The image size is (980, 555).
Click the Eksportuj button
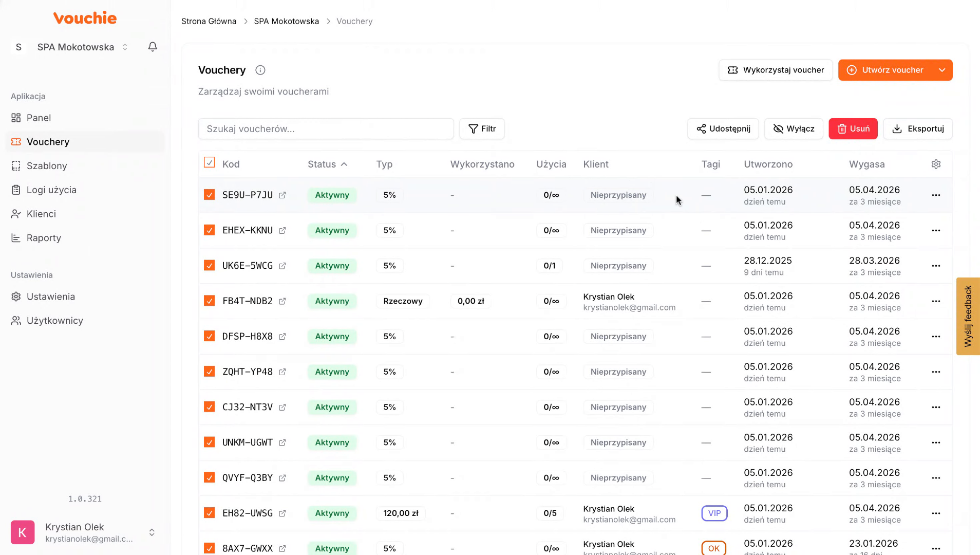click(917, 129)
